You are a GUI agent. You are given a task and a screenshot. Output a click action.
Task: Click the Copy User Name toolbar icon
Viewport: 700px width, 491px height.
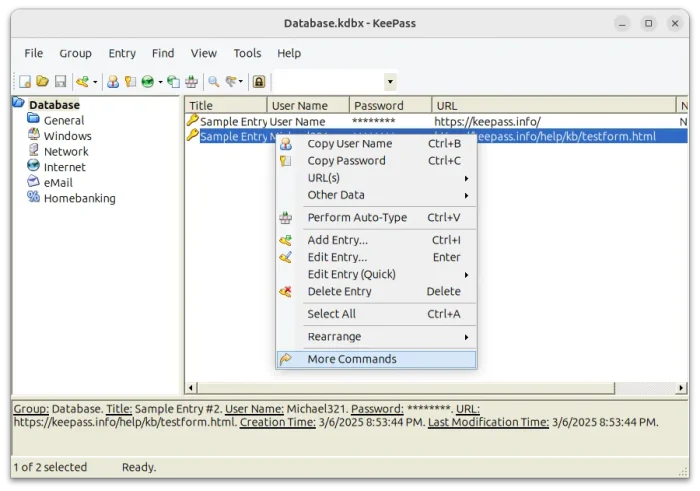[113, 81]
